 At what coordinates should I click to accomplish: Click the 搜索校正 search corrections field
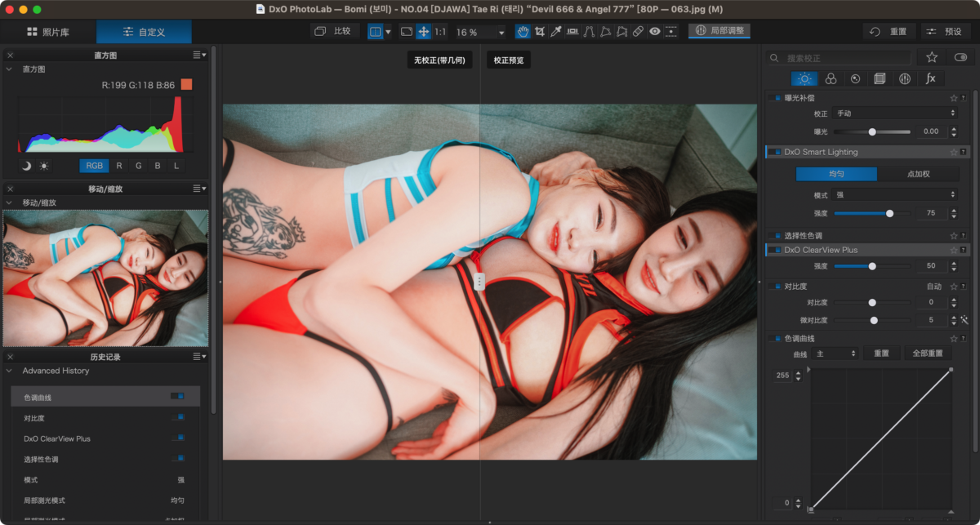pyautogui.click(x=839, y=58)
